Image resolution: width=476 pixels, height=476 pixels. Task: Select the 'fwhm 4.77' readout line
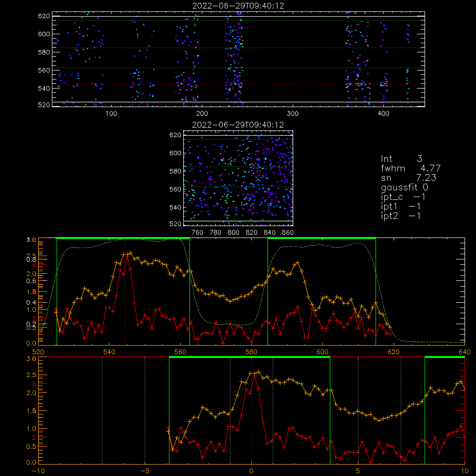pyautogui.click(x=411, y=168)
